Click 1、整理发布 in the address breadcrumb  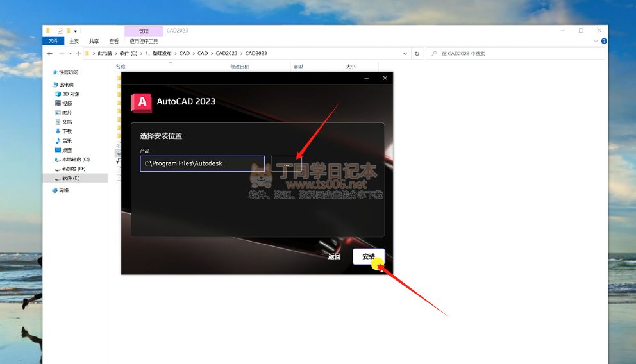(x=158, y=53)
